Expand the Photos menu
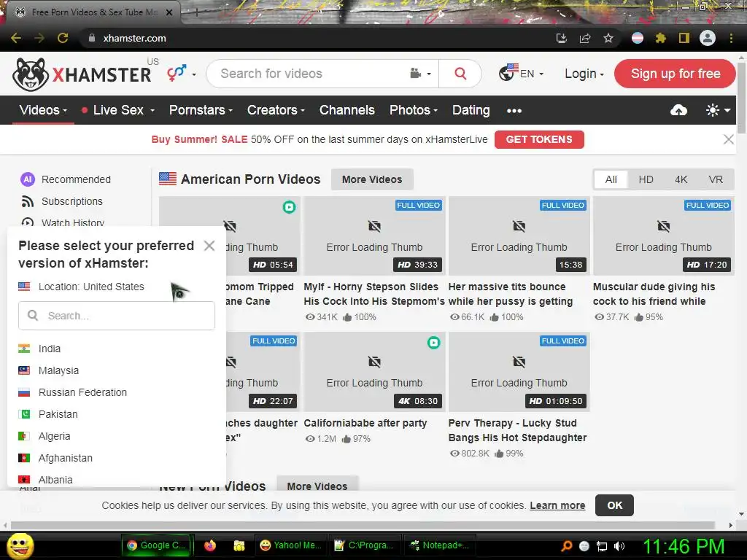Viewport: 747px width, 560px height. [x=414, y=110]
